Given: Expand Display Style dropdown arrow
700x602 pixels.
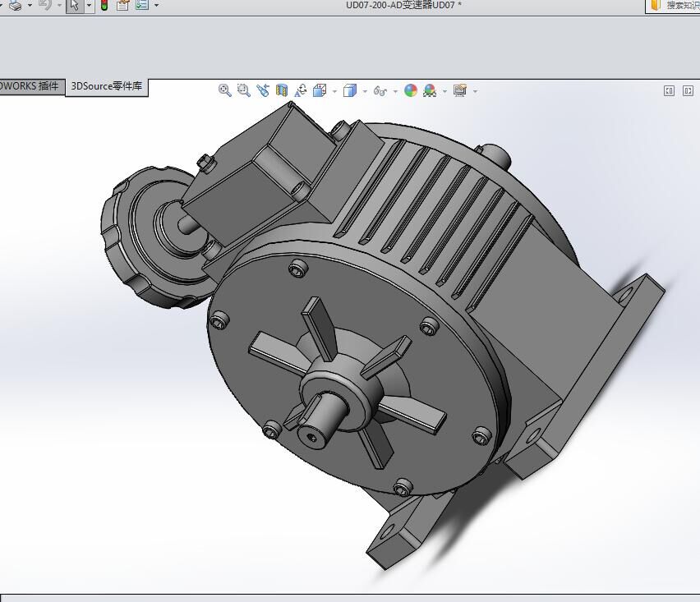Looking at the screenshot, I should 365,91.
